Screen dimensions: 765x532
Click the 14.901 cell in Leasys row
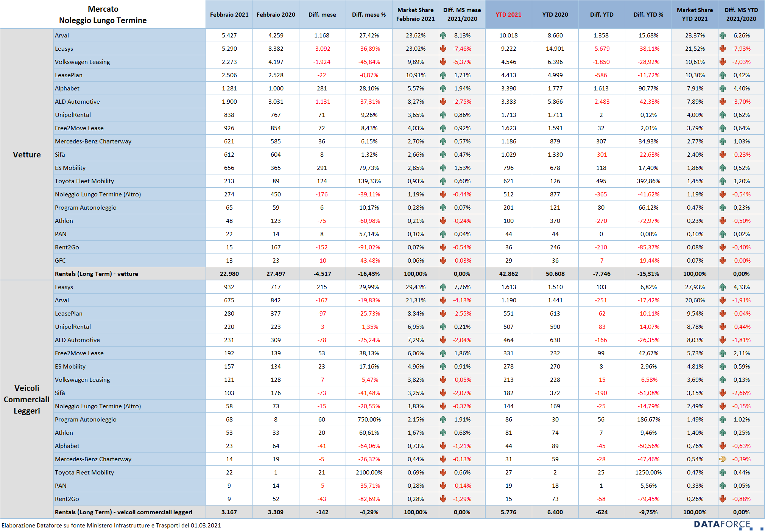555,48
